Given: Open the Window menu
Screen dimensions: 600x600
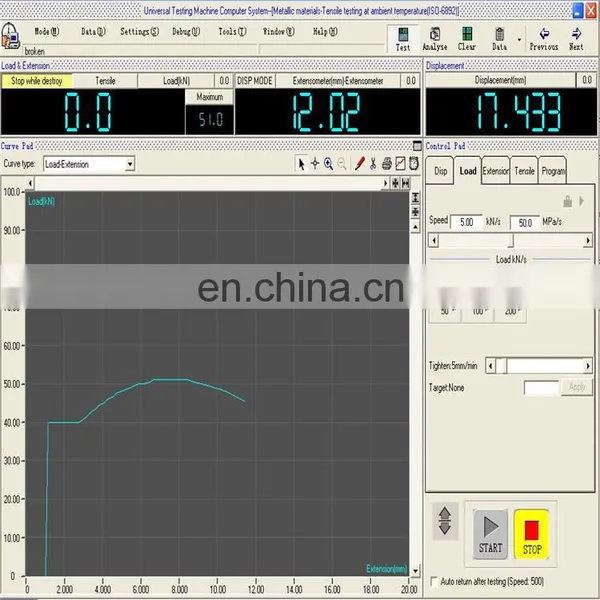Looking at the screenshot, I should [x=278, y=31].
